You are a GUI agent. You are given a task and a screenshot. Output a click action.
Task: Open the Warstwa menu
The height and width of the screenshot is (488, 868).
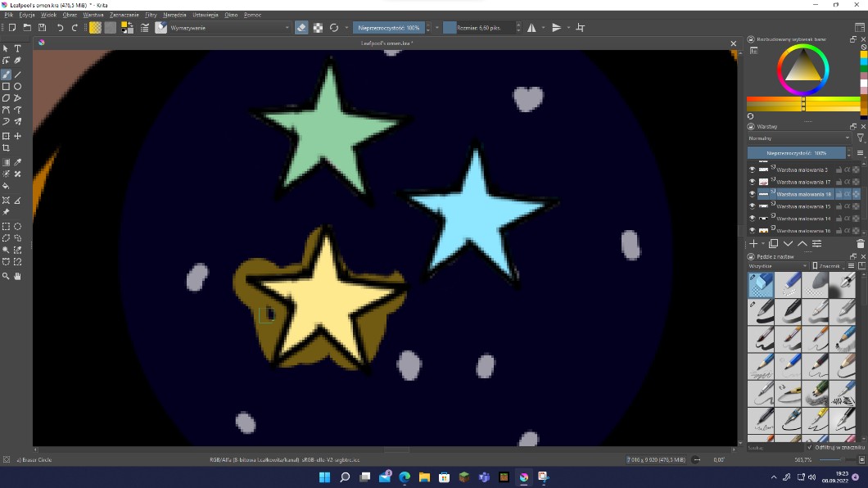click(93, 15)
